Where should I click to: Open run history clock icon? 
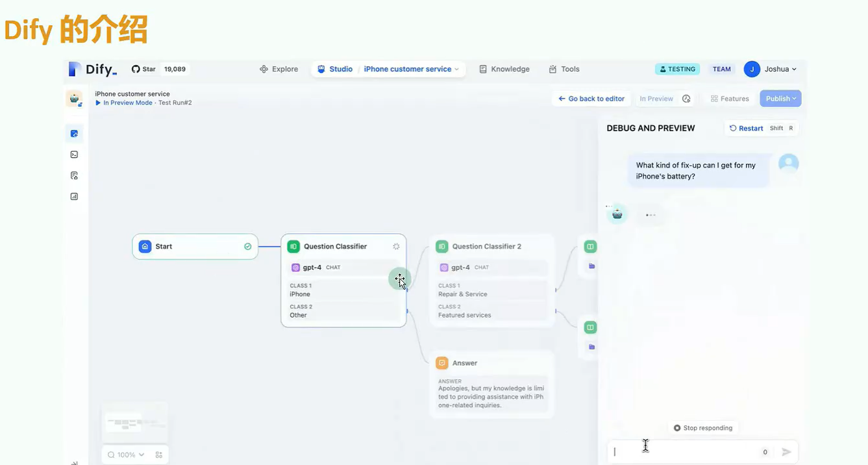point(686,99)
